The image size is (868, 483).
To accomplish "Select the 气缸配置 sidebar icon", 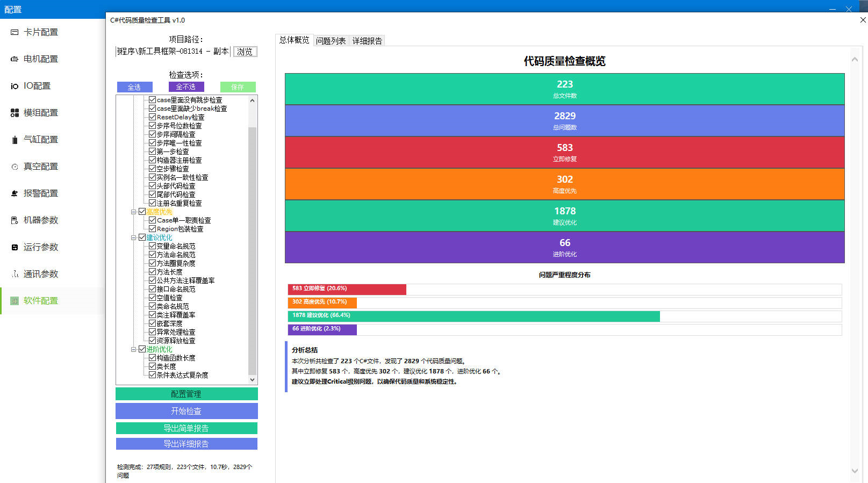I will pyautogui.click(x=15, y=140).
